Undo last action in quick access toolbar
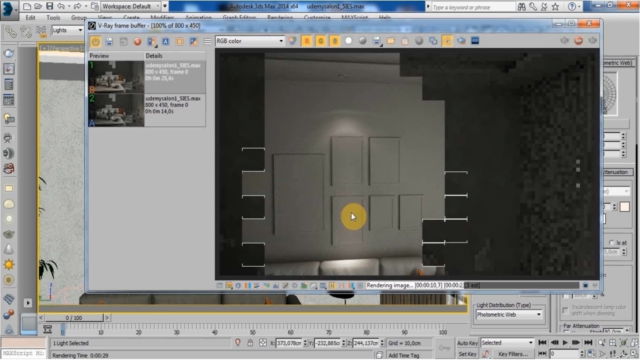640x360 pixels. 61,6
